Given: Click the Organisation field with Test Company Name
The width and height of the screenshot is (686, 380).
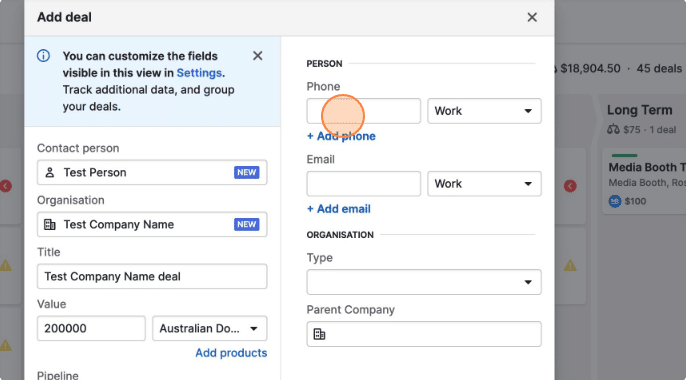Looking at the screenshot, I should pos(152,224).
